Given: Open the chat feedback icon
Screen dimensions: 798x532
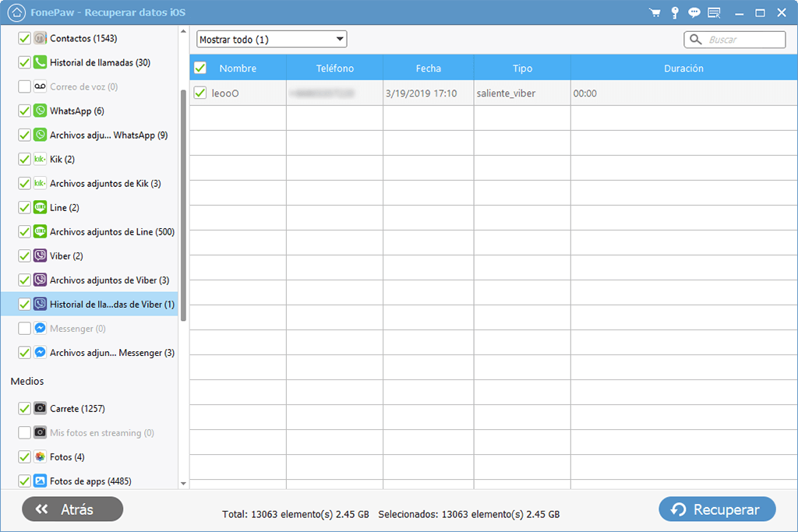Looking at the screenshot, I should coord(694,12).
